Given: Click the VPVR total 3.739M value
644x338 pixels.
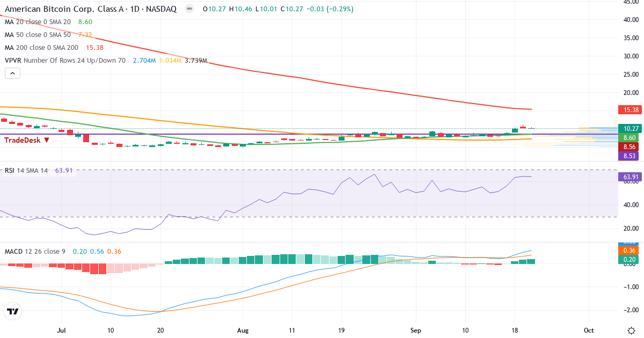Looking at the screenshot, I should [196, 61].
